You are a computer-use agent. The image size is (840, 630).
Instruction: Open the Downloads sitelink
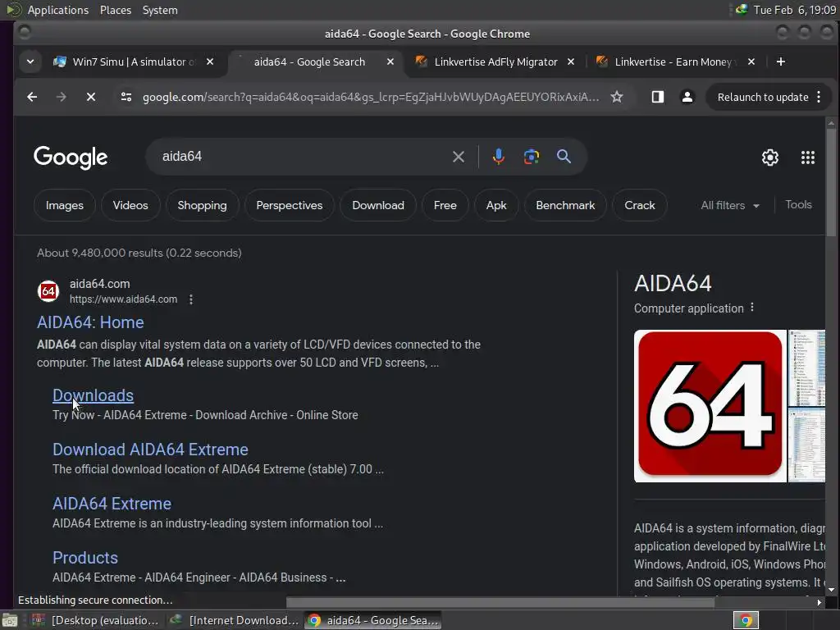pos(93,395)
